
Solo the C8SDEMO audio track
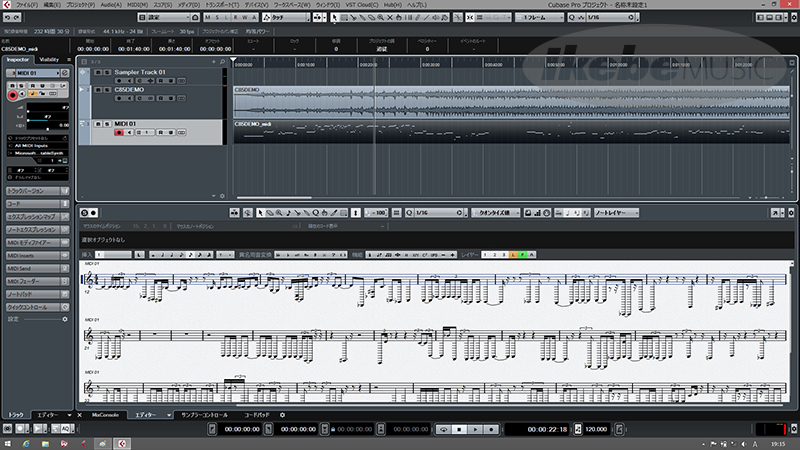tap(106, 90)
